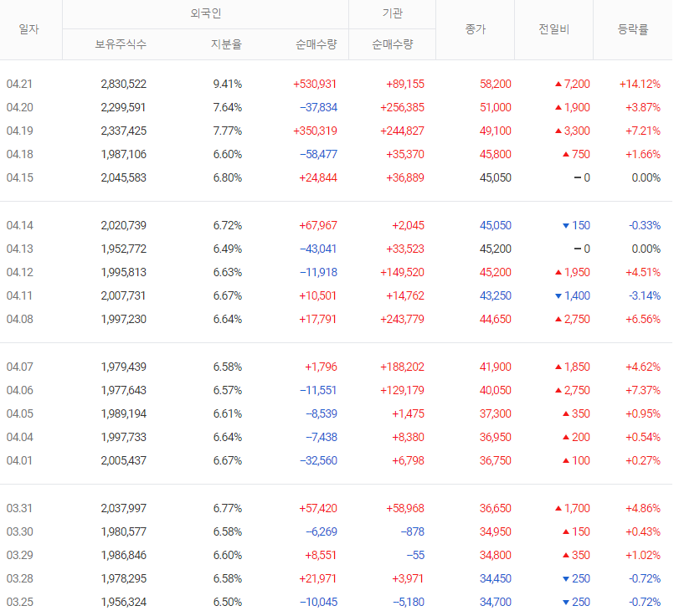The width and height of the screenshot is (674, 616).
Task: Select the 04.15 date cell
Action: (19, 177)
